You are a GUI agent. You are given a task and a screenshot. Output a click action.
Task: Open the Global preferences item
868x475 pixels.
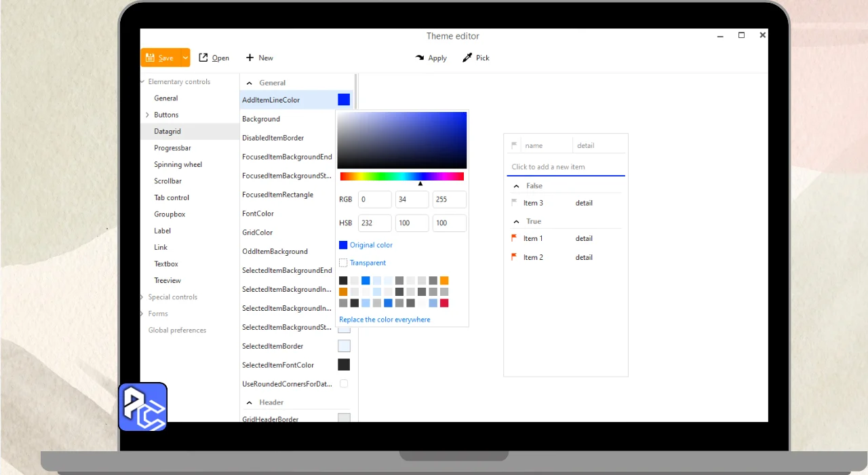177,330
